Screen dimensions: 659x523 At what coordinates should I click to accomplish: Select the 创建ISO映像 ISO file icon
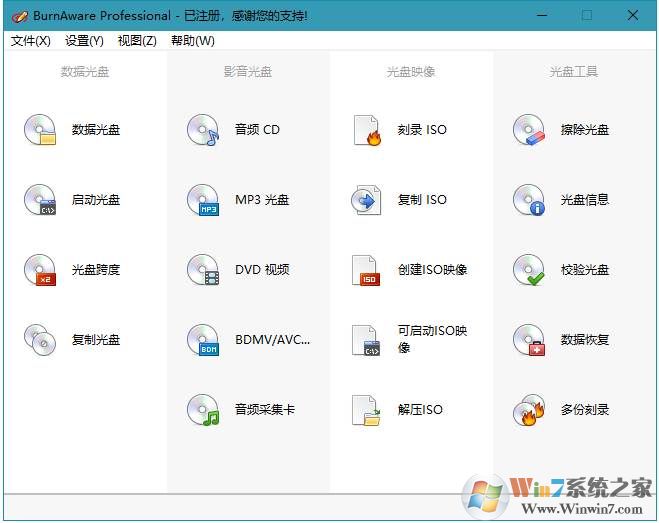[366, 270]
